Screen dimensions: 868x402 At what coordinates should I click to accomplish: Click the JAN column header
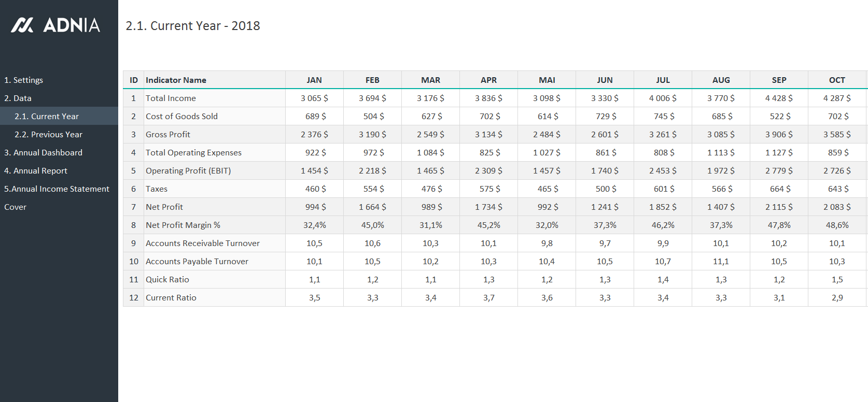(x=314, y=80)
